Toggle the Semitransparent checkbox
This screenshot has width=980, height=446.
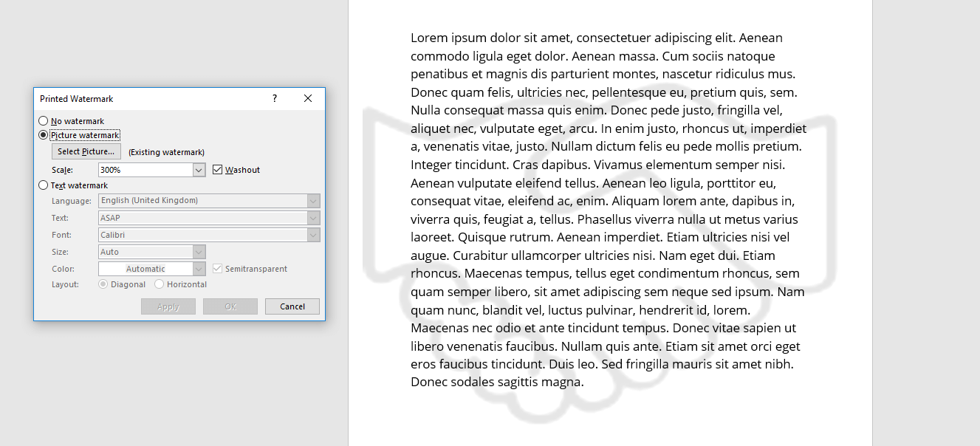pos(218,269)
